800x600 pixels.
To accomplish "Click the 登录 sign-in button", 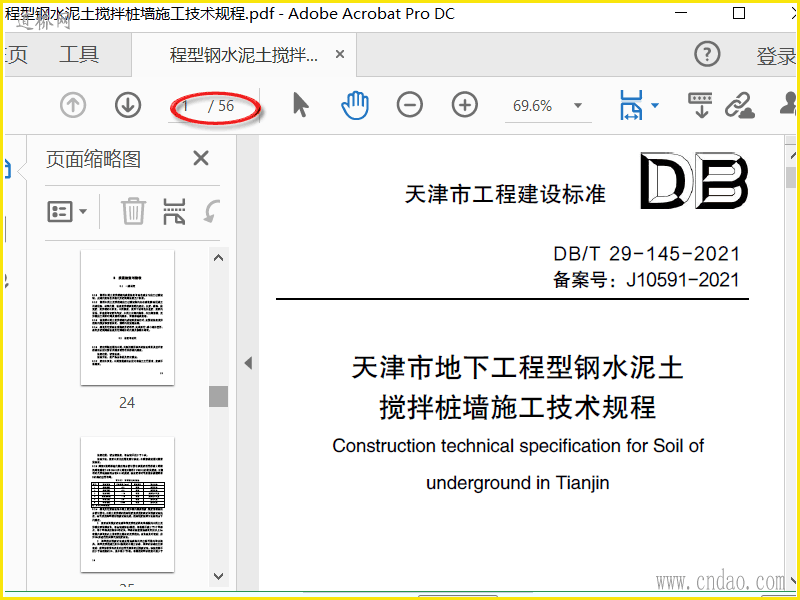I will [776, 56].
